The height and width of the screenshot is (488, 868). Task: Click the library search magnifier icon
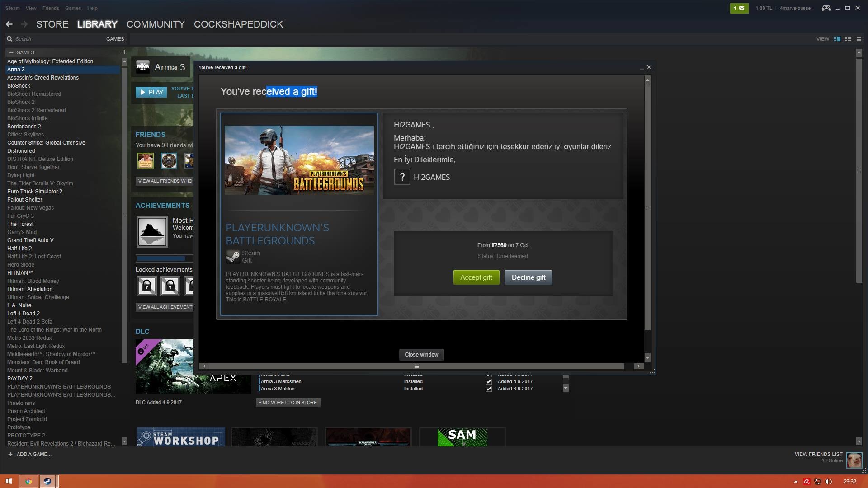coord(9,39)
